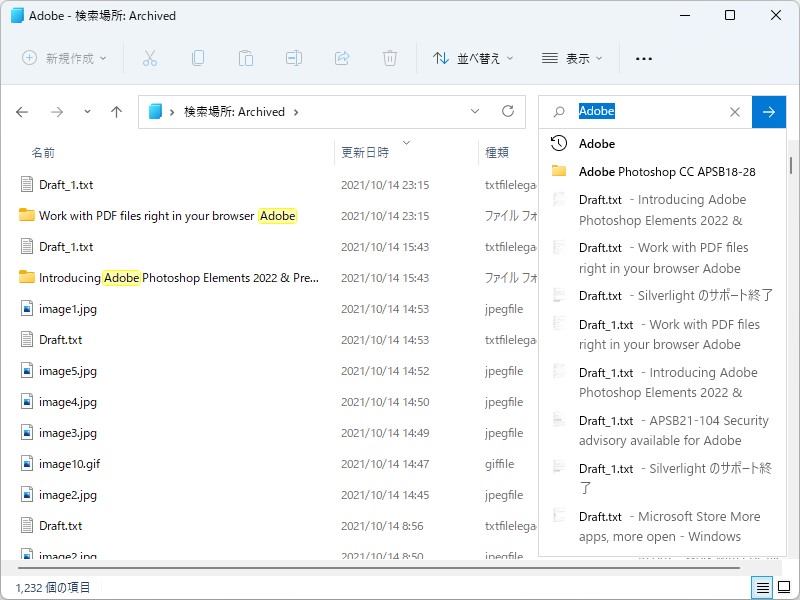Image resolution: width=800 pixels, height=600 pixels.
Task: Click the clock history icon beside Adobe suggestion
Action: coord(559,143)
